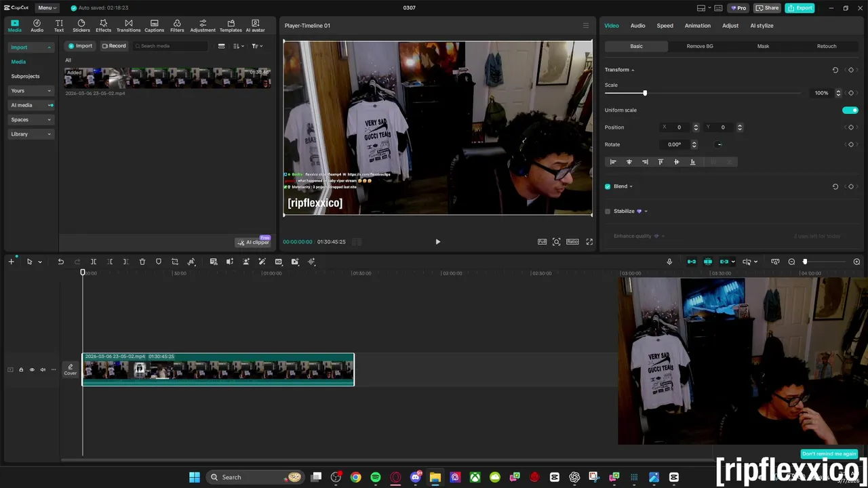The image size is (868, 488).
Task: Click the Export button
Action: 800,8
